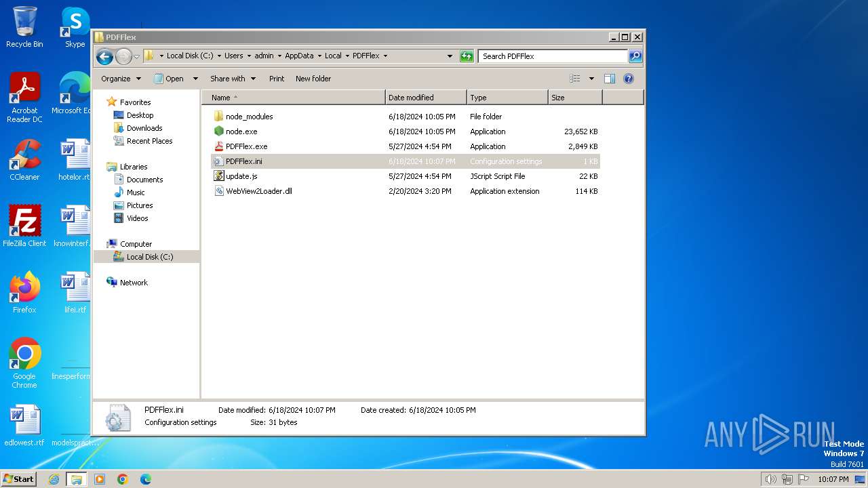868x488 pixels.
Task: Sort by the Size column header
Action: pos(575,98)
